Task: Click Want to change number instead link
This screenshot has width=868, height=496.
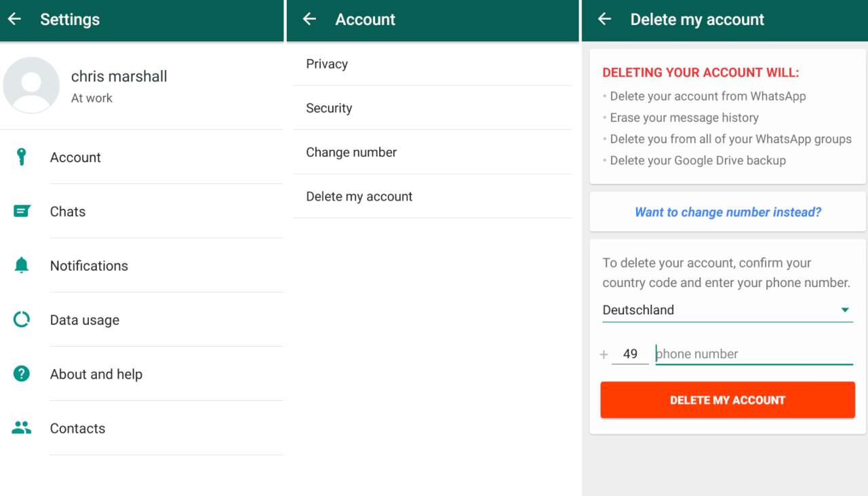Action: pyautogui.click(x=728, y=212)
